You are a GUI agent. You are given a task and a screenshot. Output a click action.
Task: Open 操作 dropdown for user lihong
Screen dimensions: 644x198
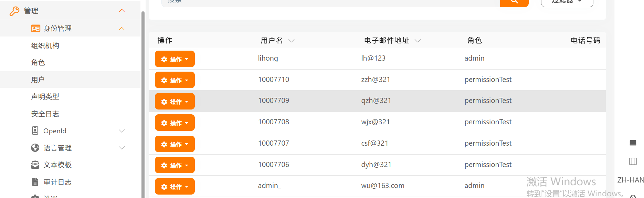pyautogui.click(x=175, y=59)
